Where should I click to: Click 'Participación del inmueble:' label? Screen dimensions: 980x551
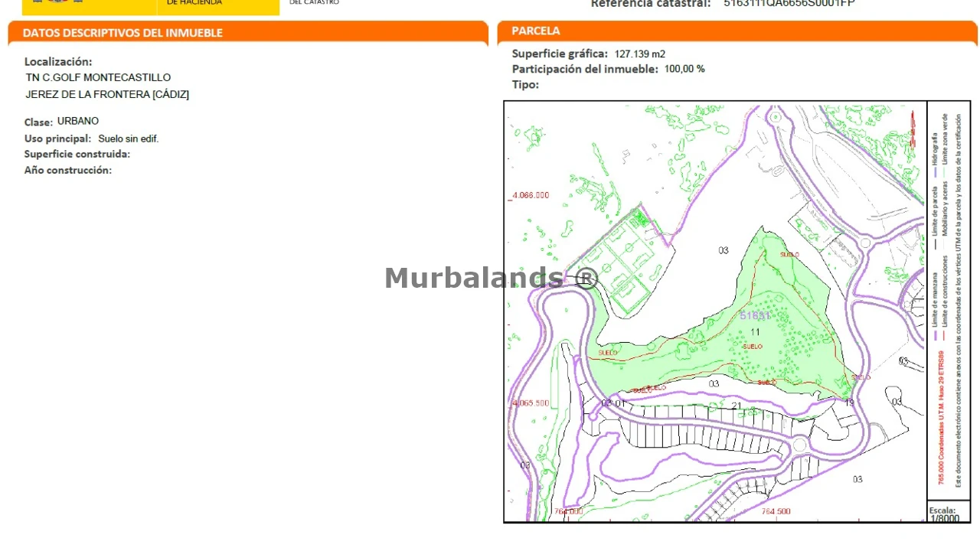[585, 69]
